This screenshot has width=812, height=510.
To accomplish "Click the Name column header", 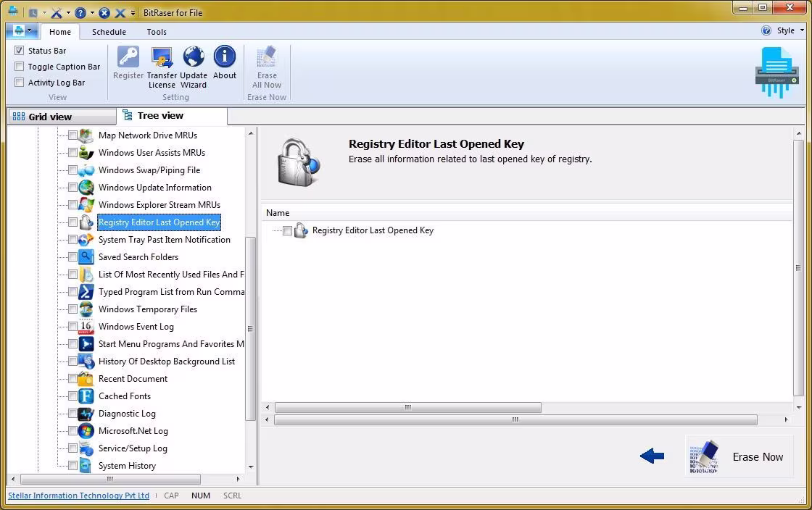I will click(526, 212).
